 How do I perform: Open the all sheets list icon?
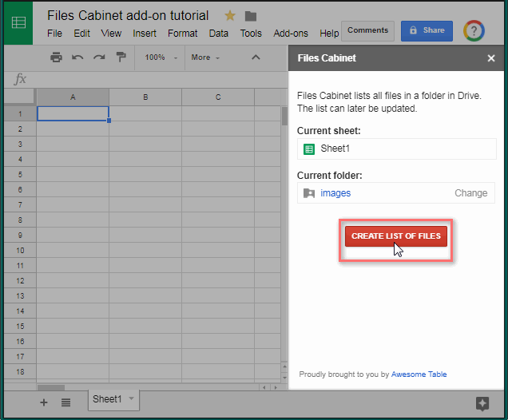65,402
